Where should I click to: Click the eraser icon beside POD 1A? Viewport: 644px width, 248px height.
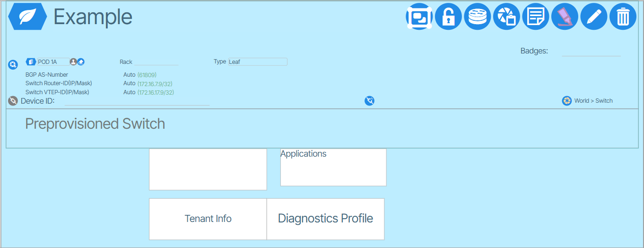coord(81,62)
